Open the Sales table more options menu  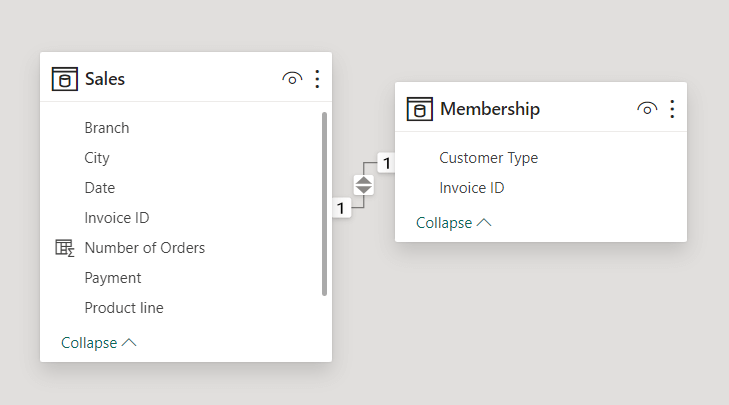(317, 79)
